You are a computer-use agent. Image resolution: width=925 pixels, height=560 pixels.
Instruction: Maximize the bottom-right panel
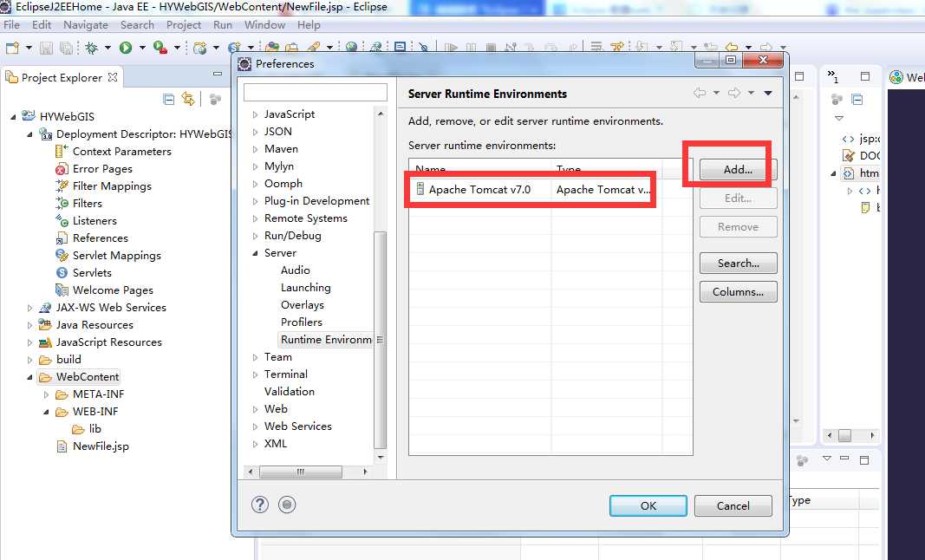(x=865, y=459)
